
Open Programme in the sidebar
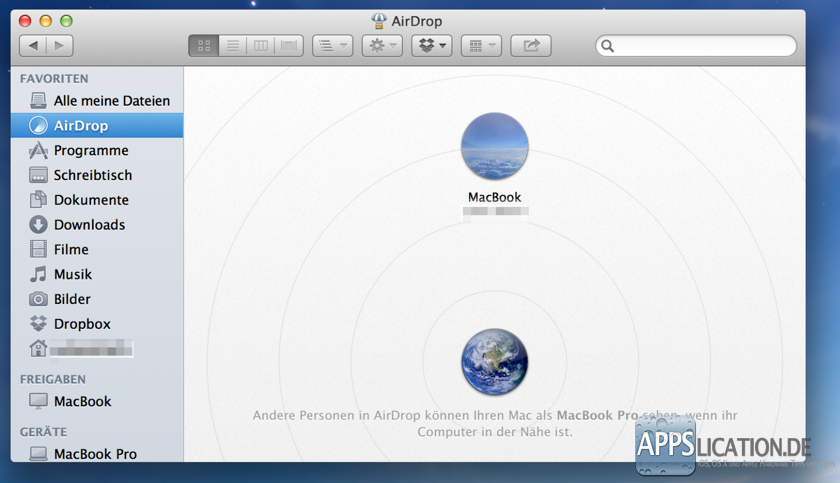click(97, 150)
